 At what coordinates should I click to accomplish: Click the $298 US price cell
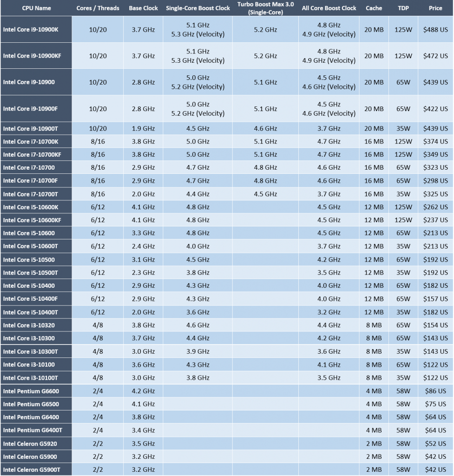pos(435,181)
